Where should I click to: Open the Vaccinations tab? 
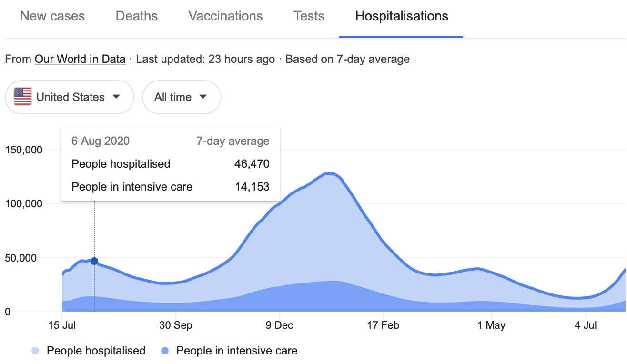click(x=225, y=16)
